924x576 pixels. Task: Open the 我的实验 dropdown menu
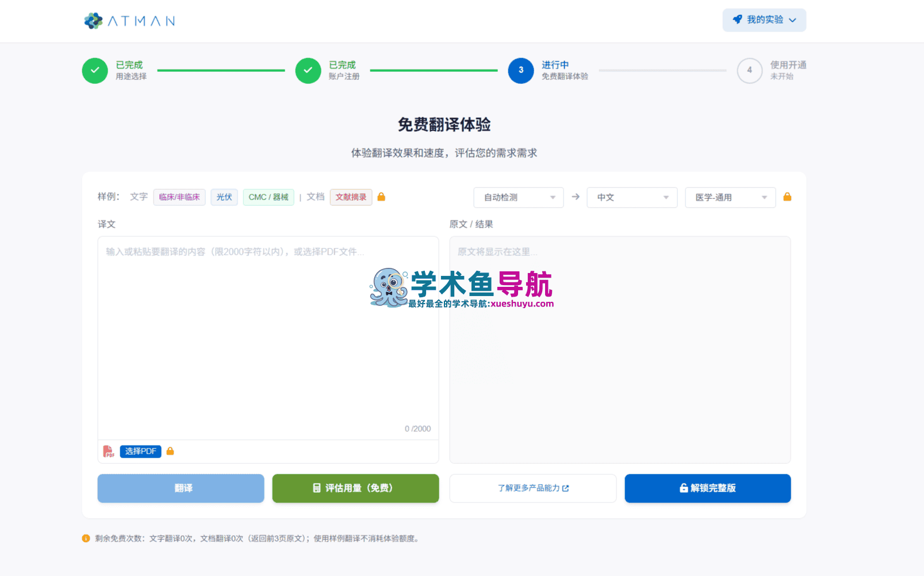coord(764,20)
